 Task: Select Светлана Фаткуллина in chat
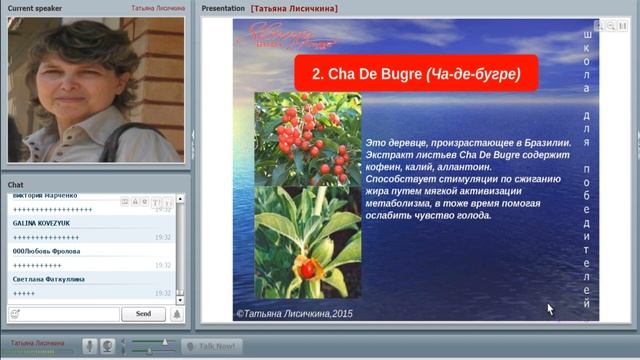(49, 279)
